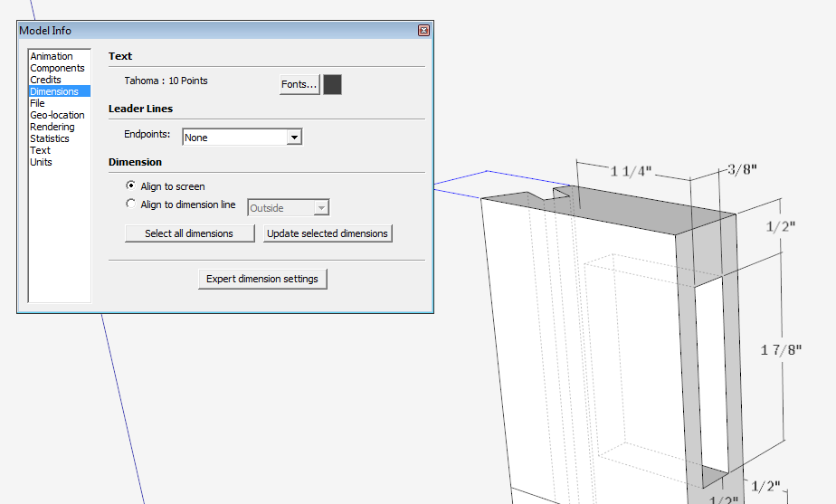Click the 1 7/8" dimension label
This screenshot has height=504, width=836.
pyautogui.click(x=781, y=350)
